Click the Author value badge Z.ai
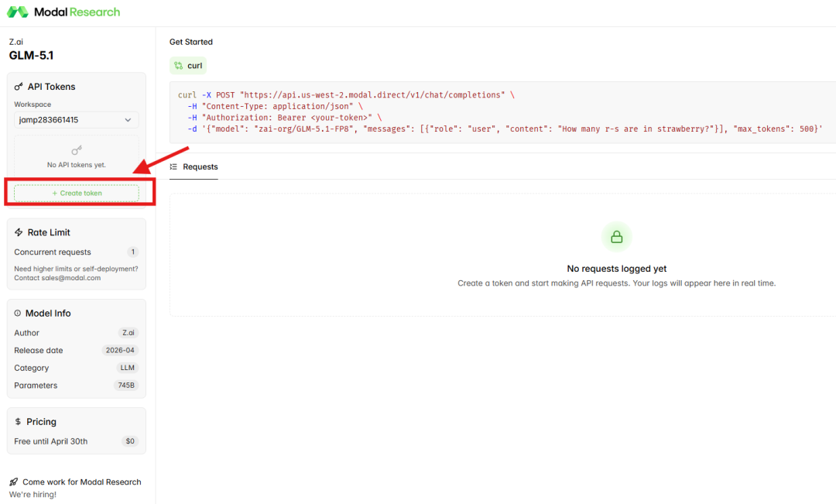Screen dimensions: 836x504 tap(128, 333)
